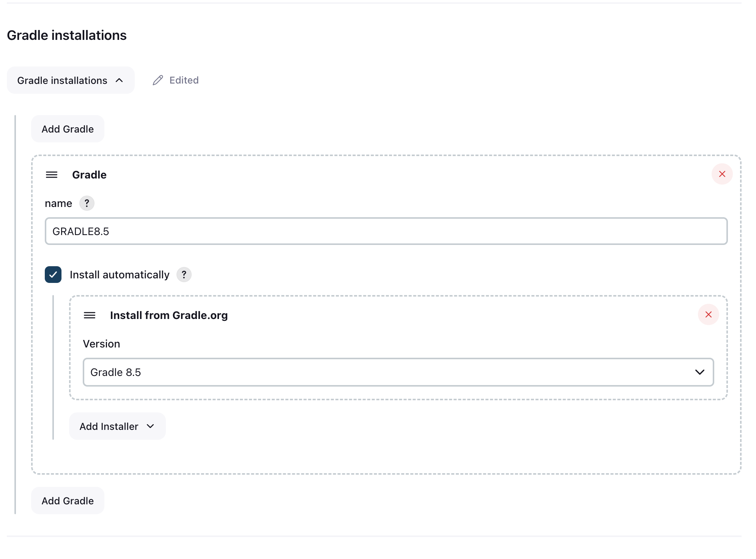Click the drag handle beside the Gradle heading

[x=52, y=175]
